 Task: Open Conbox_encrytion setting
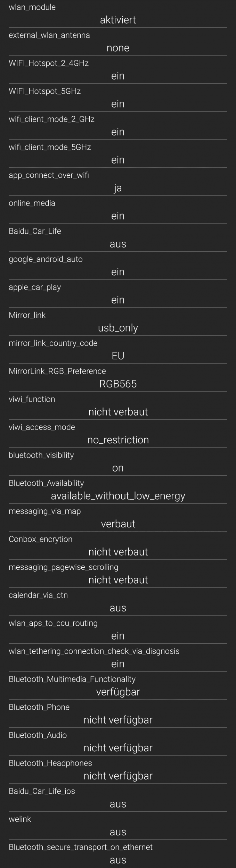118,546
